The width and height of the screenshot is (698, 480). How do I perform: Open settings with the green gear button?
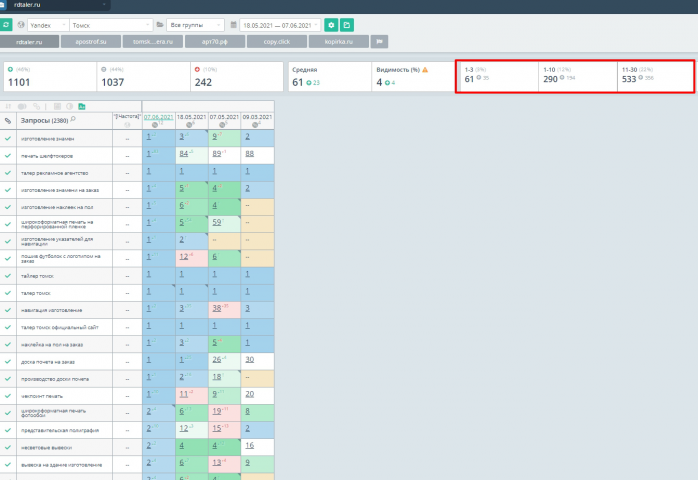[x=331, y=25]
